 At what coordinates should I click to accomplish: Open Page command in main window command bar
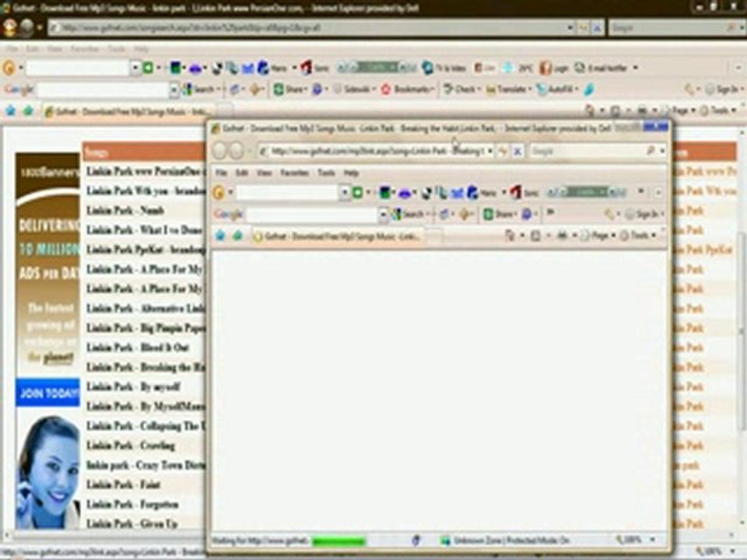click(x=678, y=111)
